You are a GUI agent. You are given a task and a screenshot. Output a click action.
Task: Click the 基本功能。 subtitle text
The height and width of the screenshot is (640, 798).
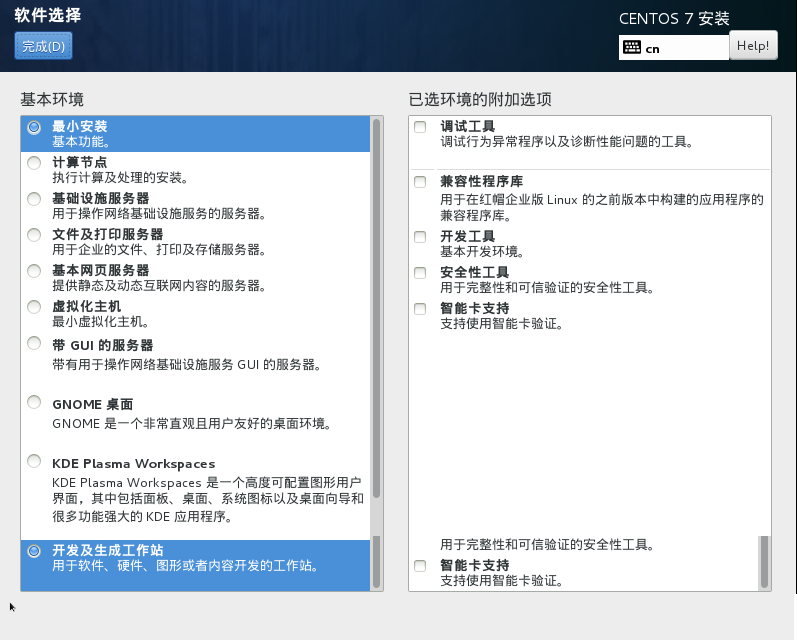(x=81, y=142)
